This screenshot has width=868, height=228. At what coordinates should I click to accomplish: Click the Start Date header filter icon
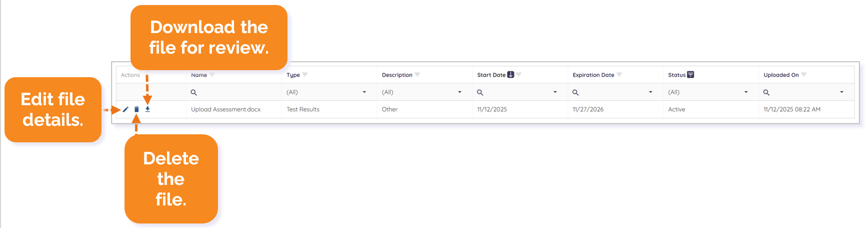point(519,75)
